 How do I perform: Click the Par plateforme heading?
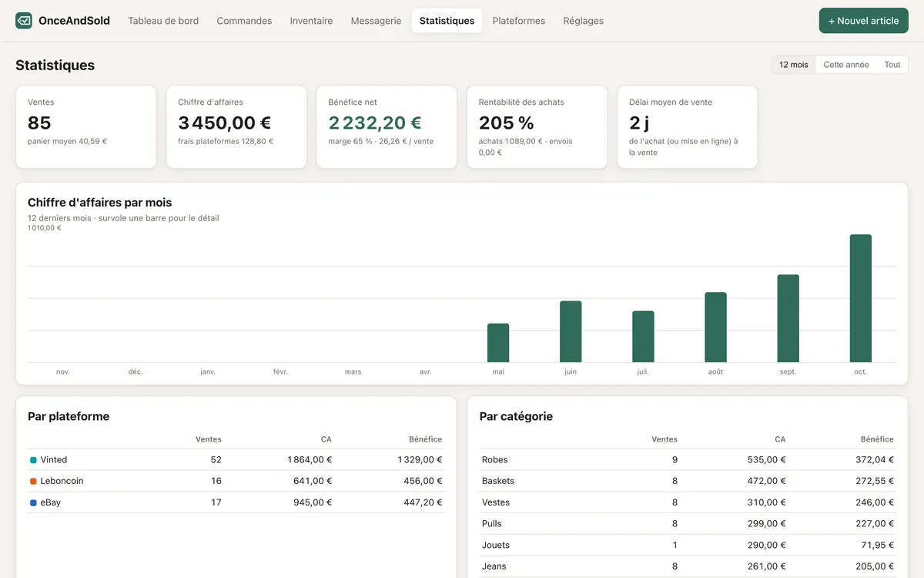[69, 416]
